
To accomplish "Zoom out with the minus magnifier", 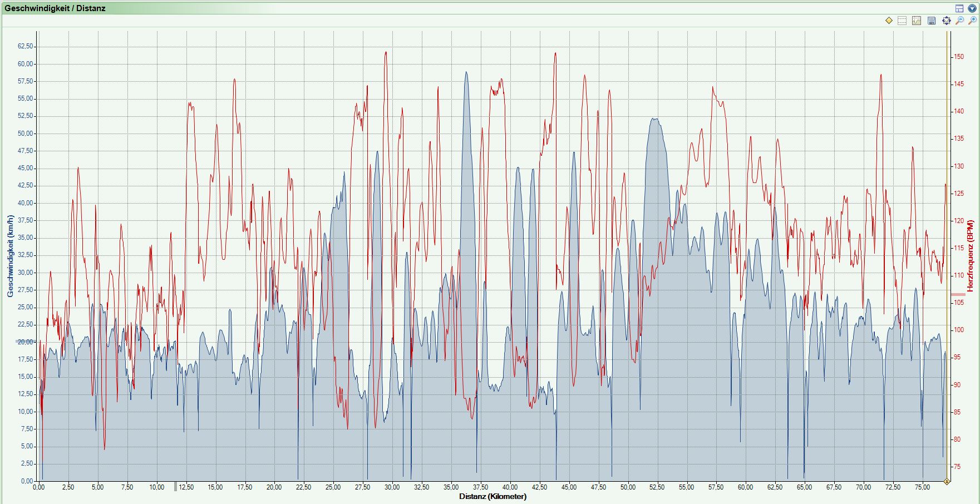I will click(x=959, y=21).
